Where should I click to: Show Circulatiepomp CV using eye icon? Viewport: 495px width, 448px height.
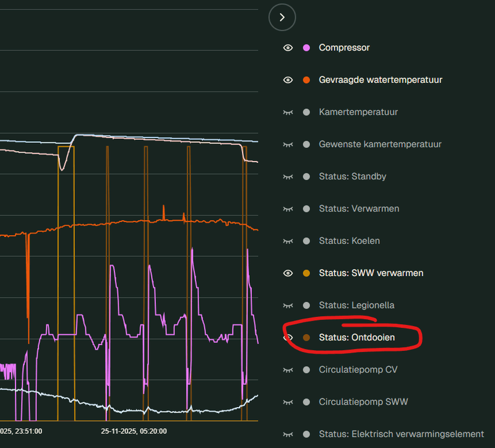[288, 369]
